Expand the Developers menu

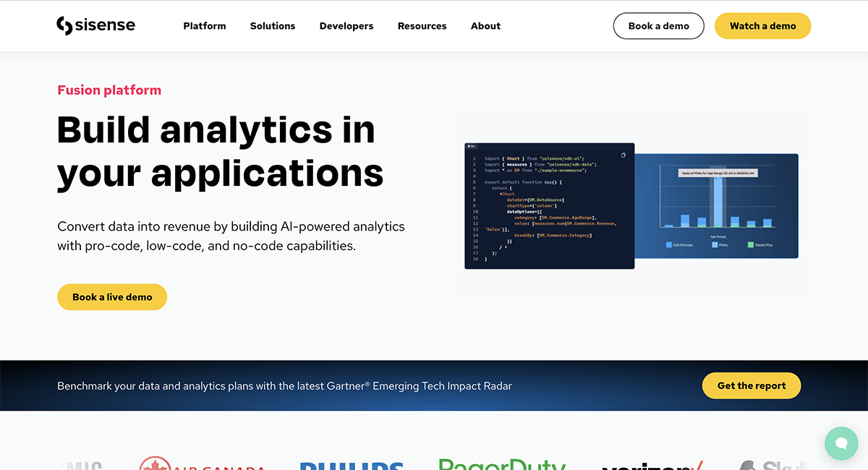click(346, 26)
